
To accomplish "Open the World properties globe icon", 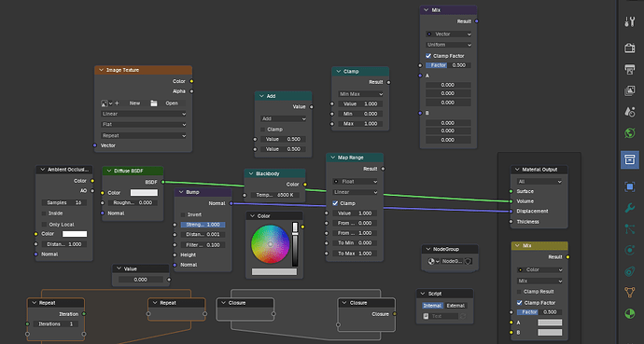I will tap(630, 132).
